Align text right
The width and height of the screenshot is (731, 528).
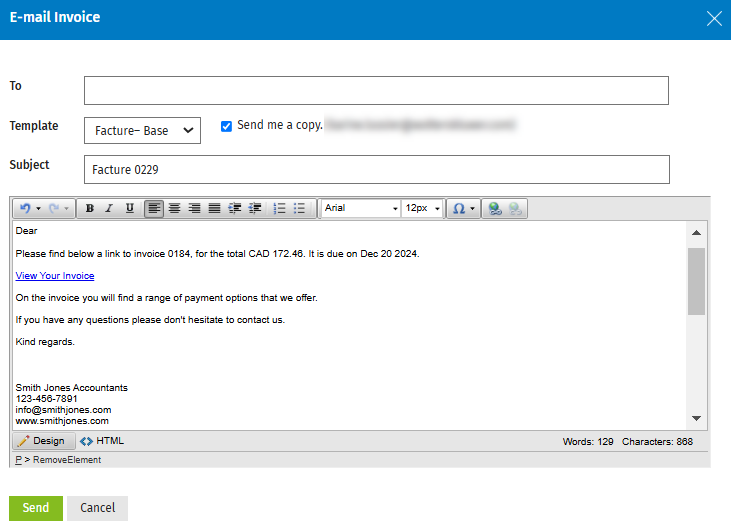pyautogui.click(x=194, y=208)
